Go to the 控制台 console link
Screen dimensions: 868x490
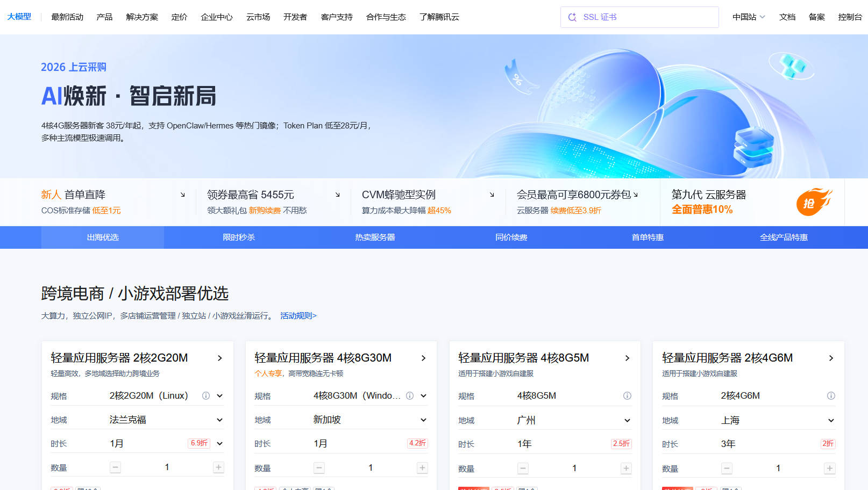[850, 17]
